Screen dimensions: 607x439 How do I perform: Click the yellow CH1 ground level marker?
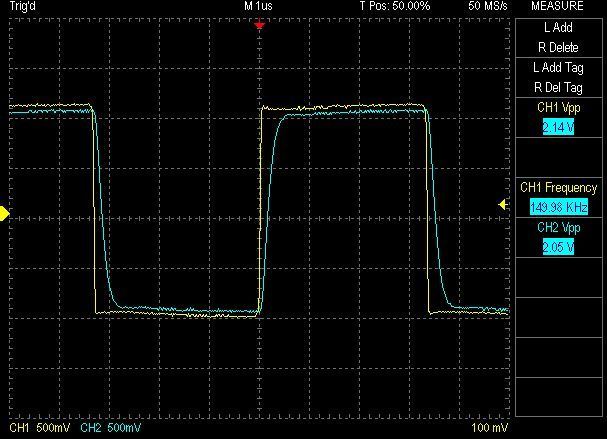4,213
